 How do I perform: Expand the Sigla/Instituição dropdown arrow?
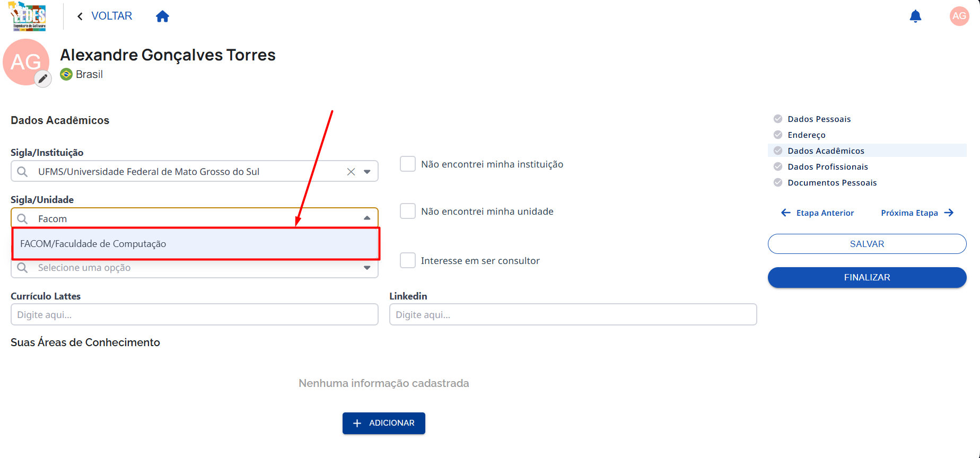tap(367, 172)
